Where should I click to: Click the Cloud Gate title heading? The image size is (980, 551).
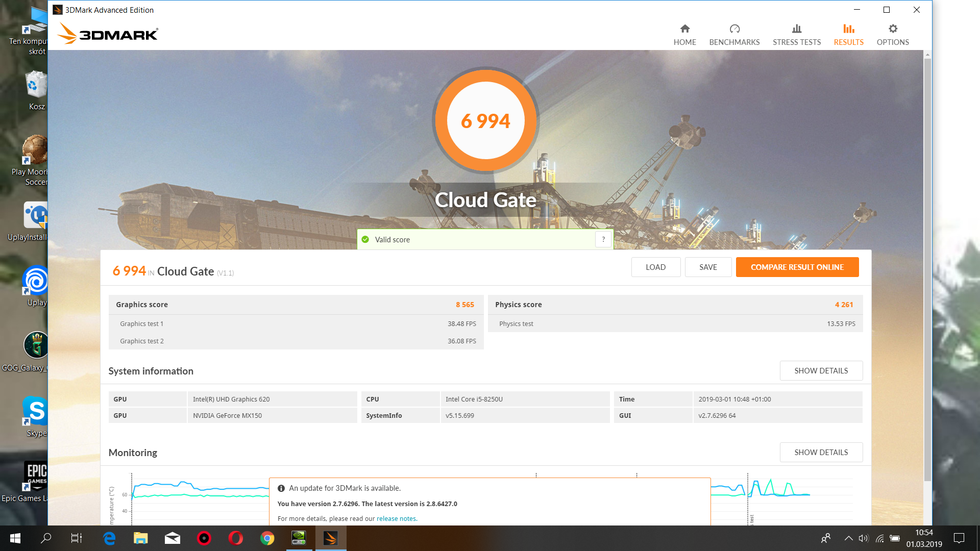click(485, 200)
